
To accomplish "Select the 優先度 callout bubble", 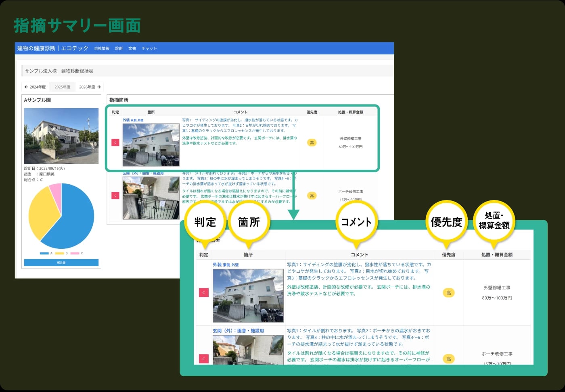I will tap(446, 221).
